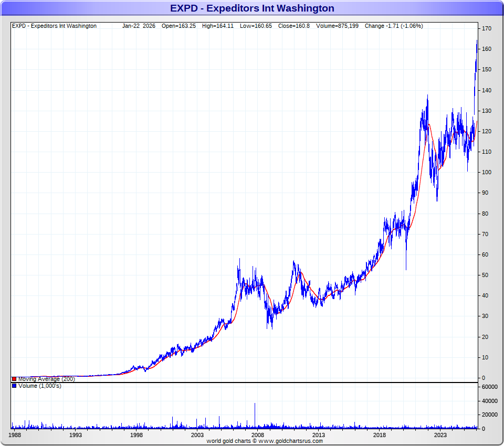
Task: Click the red Moving Average legend square
Action: [x=14, y=379]
